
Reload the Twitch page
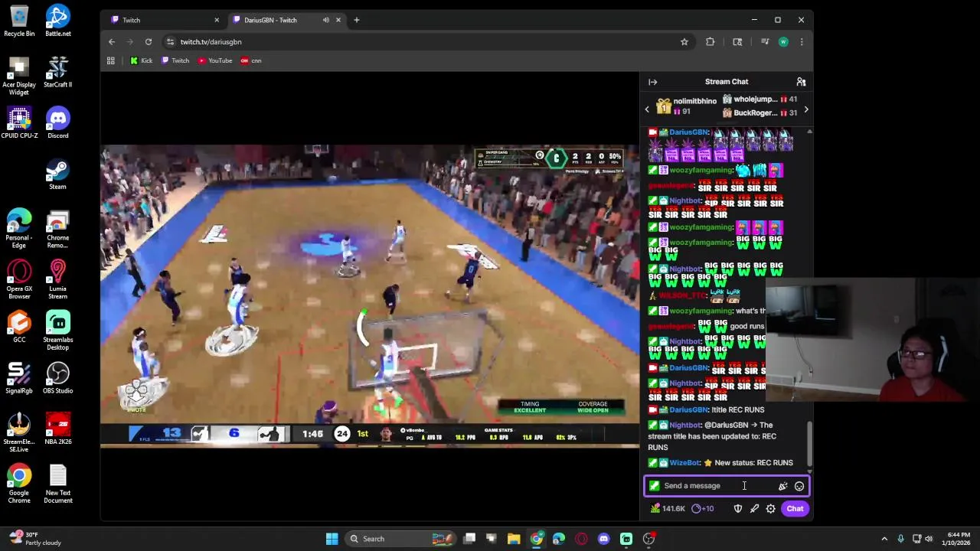tap(149, 42)
